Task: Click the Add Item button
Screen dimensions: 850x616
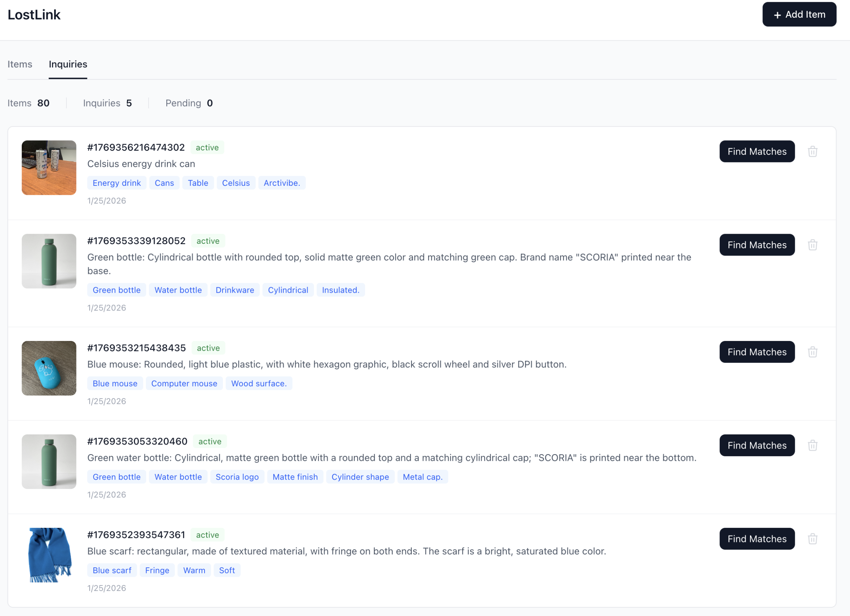Action: pyautogui.click(x=799, y=15)
